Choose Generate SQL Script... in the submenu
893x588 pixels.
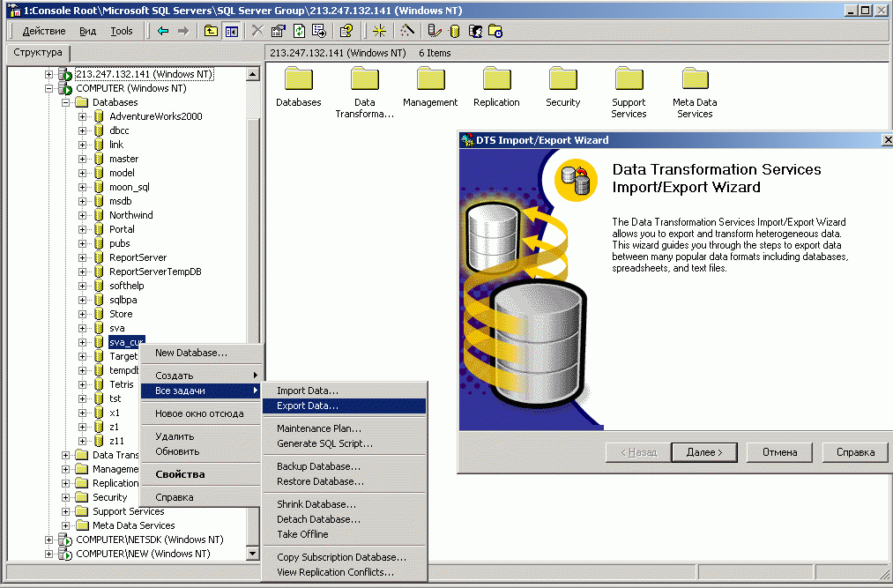click(344, 443)
